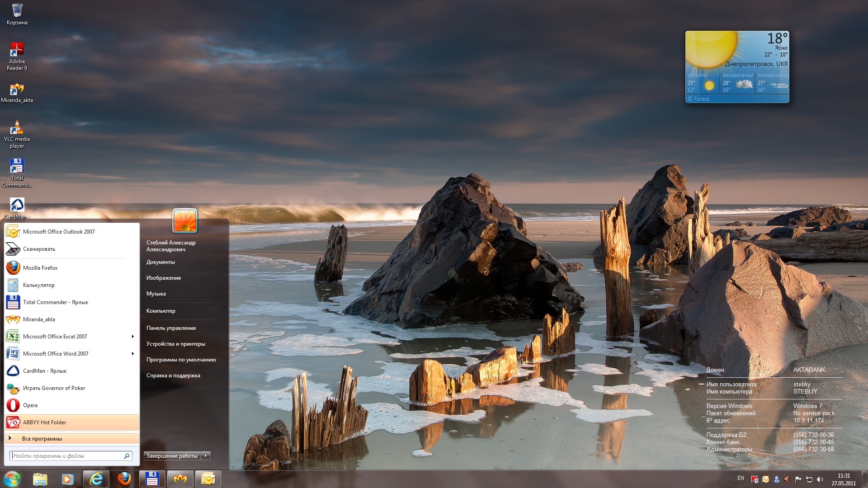The height and width of the screenshot is (488, 868).
Task: Click the weather gadget current temperature 18°
Action: click(777, 38)
